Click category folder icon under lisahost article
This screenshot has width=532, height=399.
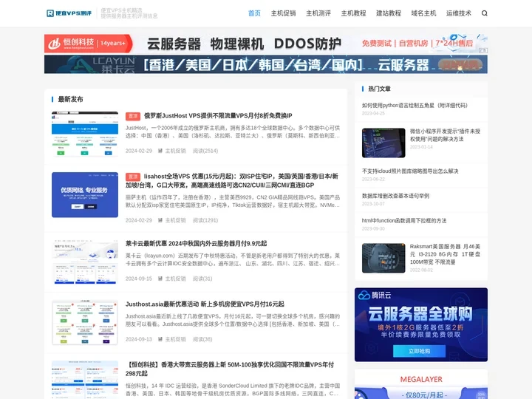tap(160, 220)
